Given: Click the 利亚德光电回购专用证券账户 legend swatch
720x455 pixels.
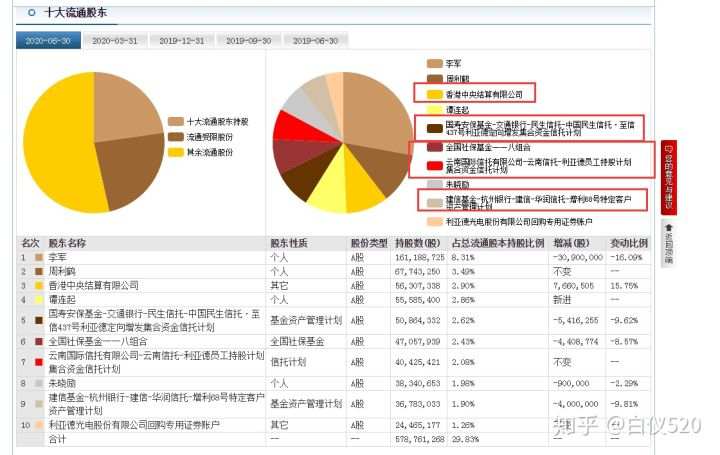Looking at the screenshot, I should coord(434,222).
